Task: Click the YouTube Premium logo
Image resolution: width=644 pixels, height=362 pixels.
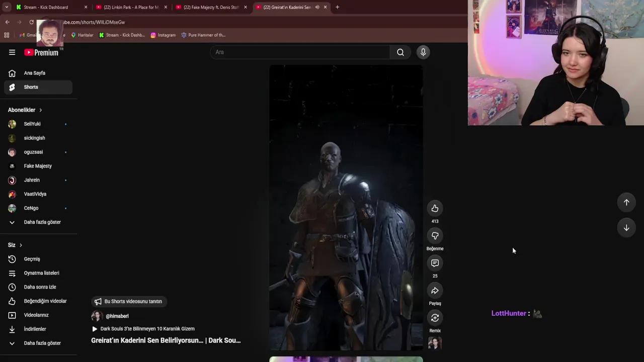Action: 41,52
